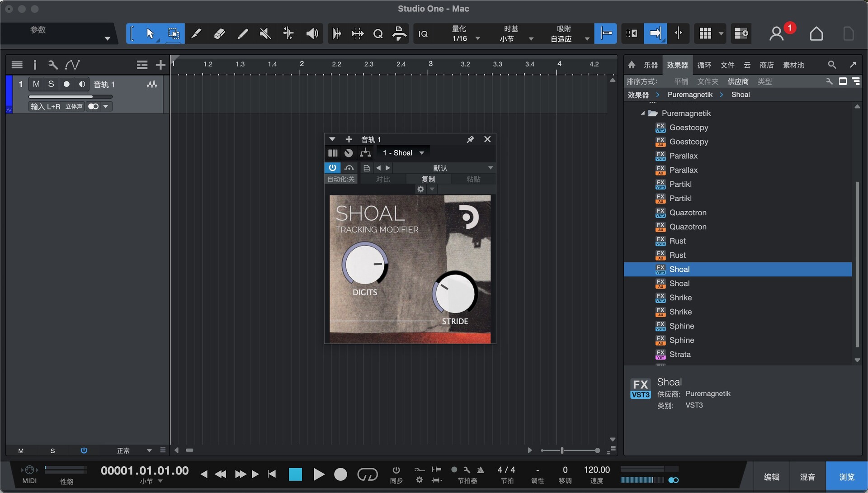Open the 素材池 browser tab
The width and height of the screenshot is (868, 493).
pos(793,65)
